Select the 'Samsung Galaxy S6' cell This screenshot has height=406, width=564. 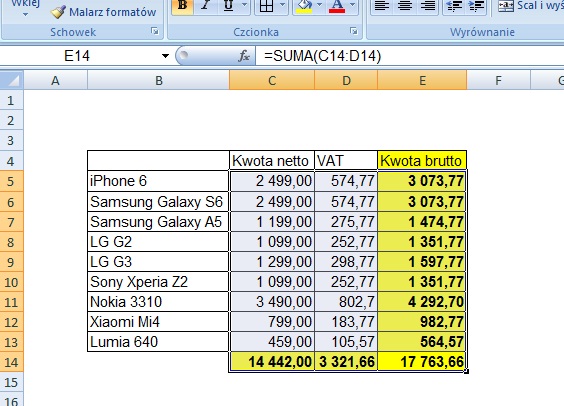(158, 201)
